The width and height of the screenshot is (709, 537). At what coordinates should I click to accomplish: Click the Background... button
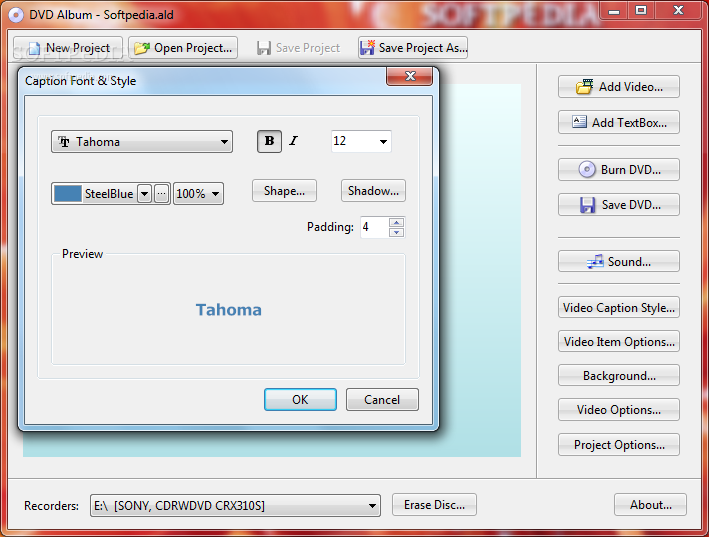[619, 375]
